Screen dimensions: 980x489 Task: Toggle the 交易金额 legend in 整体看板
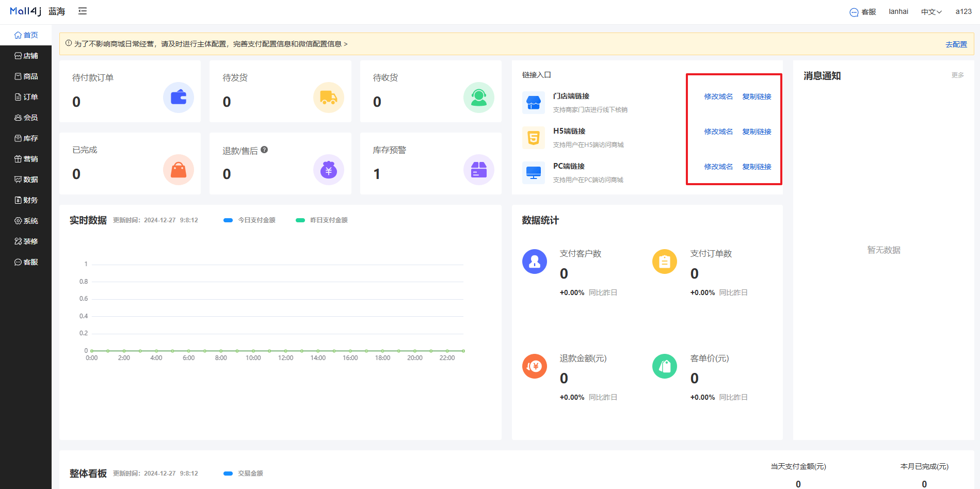243,474
